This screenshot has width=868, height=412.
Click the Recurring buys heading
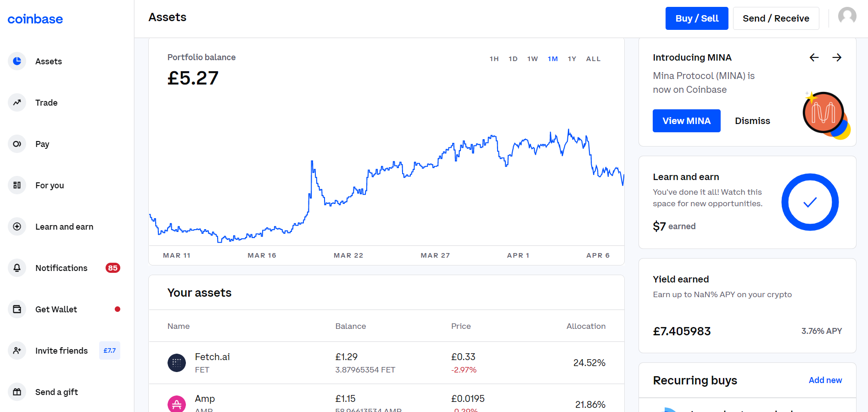click(695, 380)
